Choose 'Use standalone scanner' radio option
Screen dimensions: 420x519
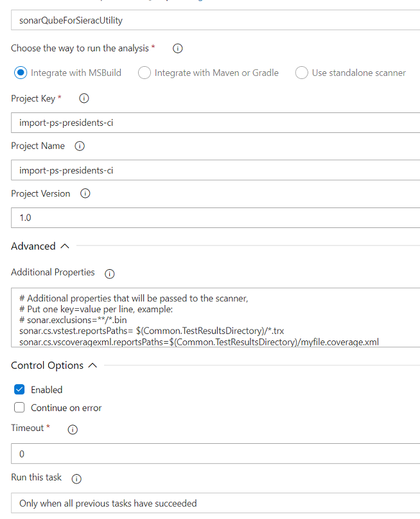[x=302, y=73]
